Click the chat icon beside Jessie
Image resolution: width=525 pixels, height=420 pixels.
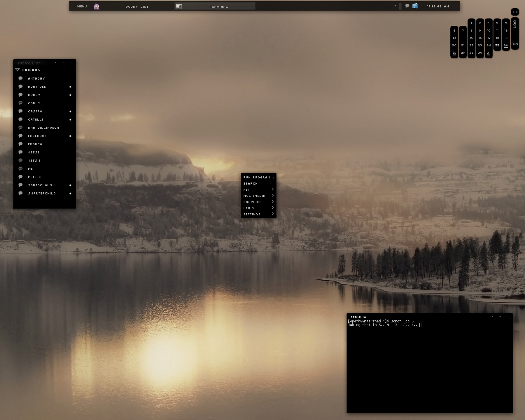pyautogui.click(x=21, y=160)
